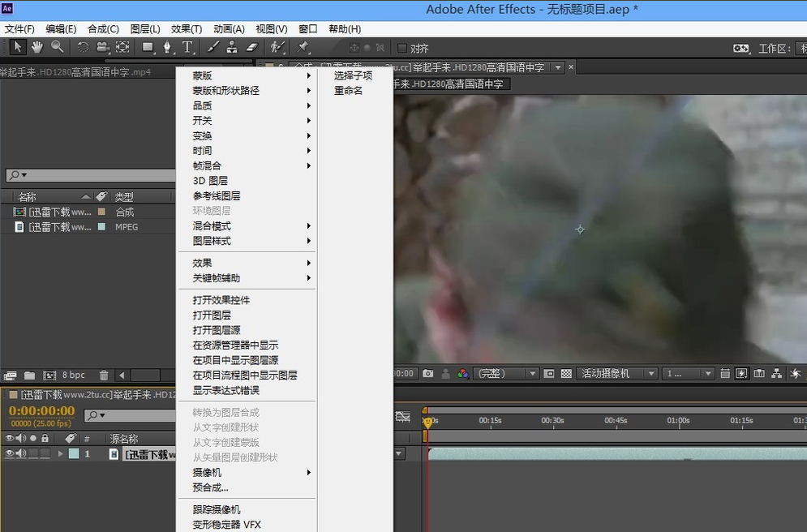Hide layer 1 video with eye toggle
This screenshot has height=532, width=807.
10,454
